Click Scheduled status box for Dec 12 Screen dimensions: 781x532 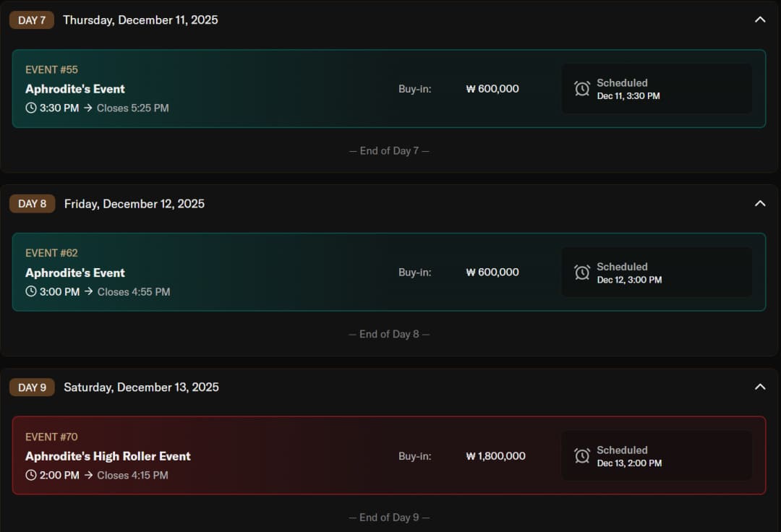point(657,273)
